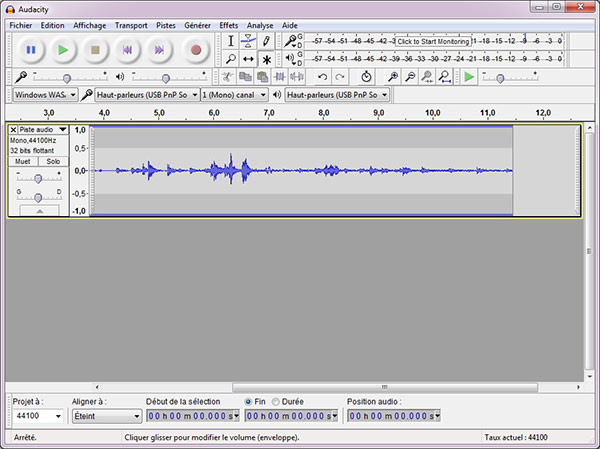
Task: Undo the last action
Action: point(322,77)
